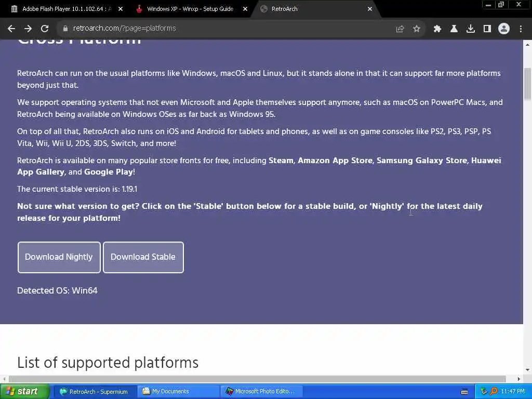Click the keyboard icon in the taskbar

pos(464,392)
